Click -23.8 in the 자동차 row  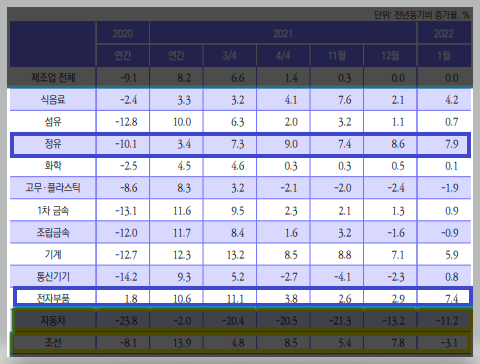(x=126, y=321)
